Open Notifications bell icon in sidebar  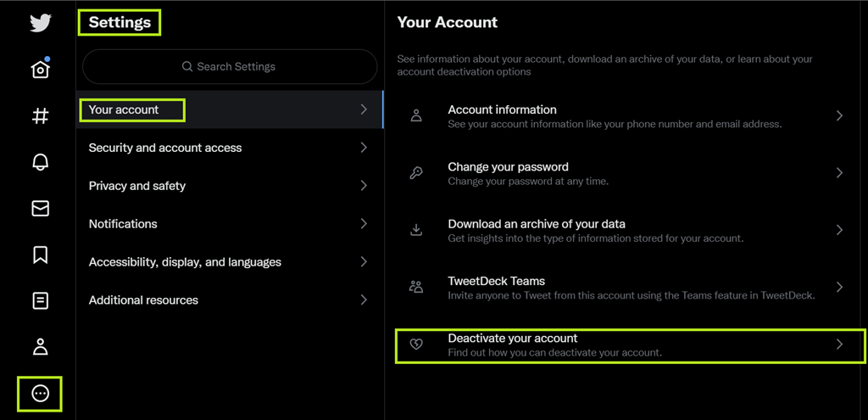[x=40, y=162]
